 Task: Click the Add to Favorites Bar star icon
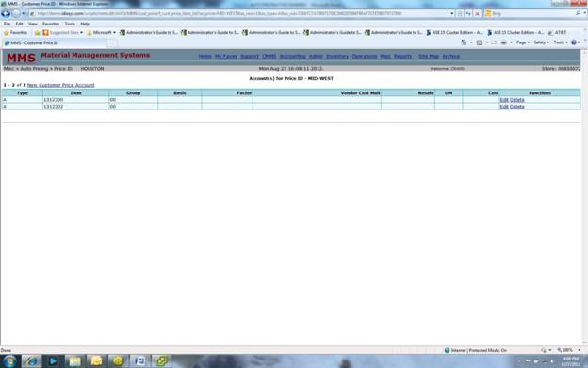(x=37, y=33)
